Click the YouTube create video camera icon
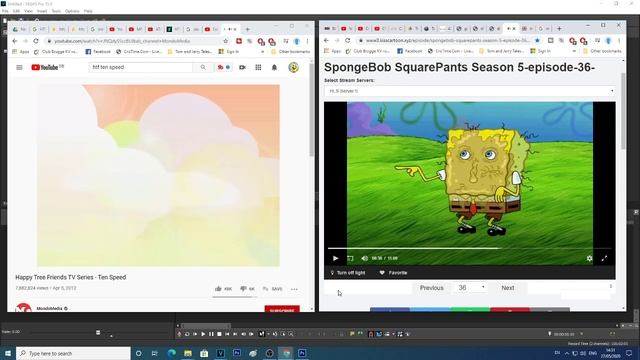 pos(242,67)
